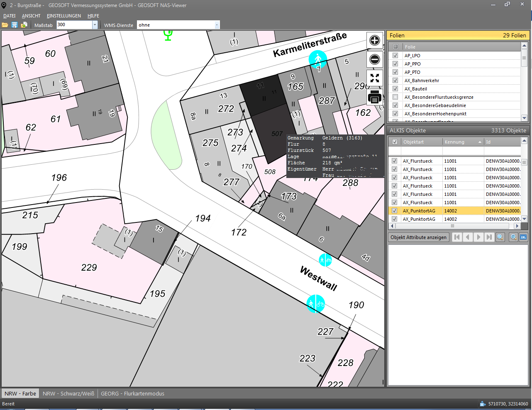Open the ANSICHT menu
This screenshot has height=410, width=532.
(x=31, y=16)
